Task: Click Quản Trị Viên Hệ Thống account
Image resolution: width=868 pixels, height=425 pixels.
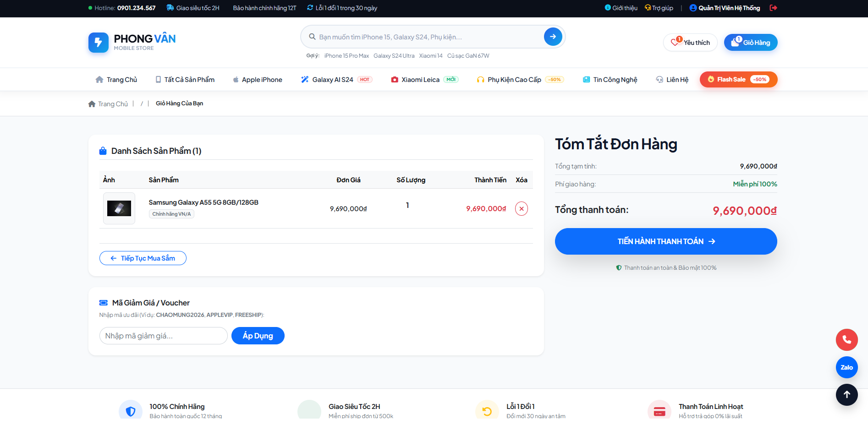Action: pos(725,8)
